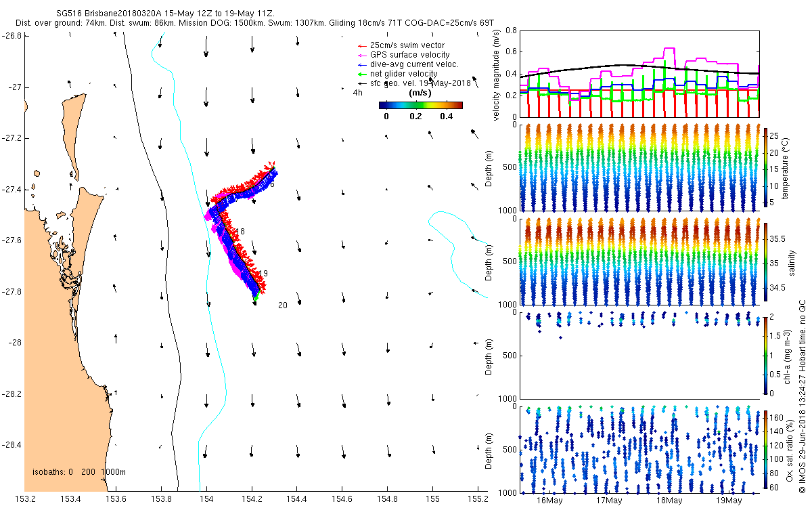Select the '25cm/s swim vector' legend entry
This screenshot has width=812, height=508.
click(407, 45)
